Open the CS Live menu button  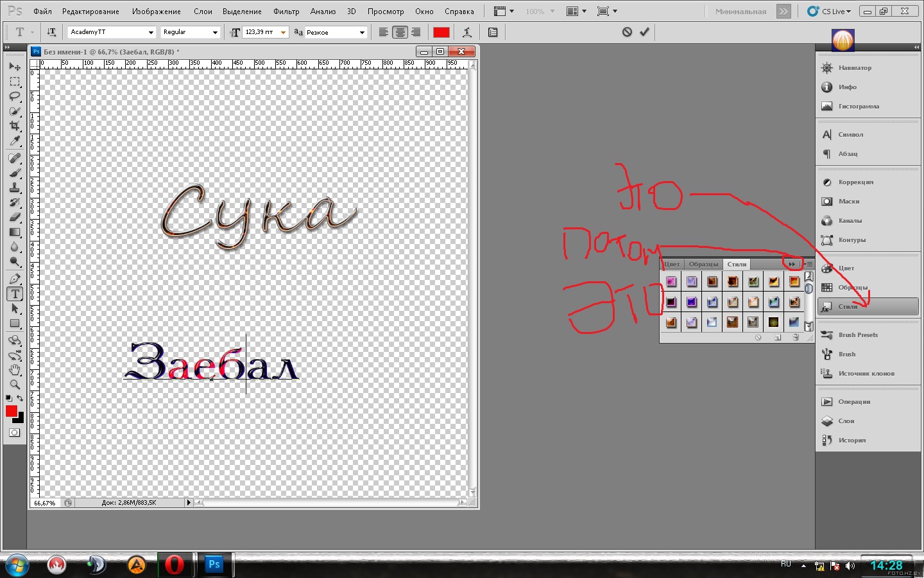(x=829, y=12)
